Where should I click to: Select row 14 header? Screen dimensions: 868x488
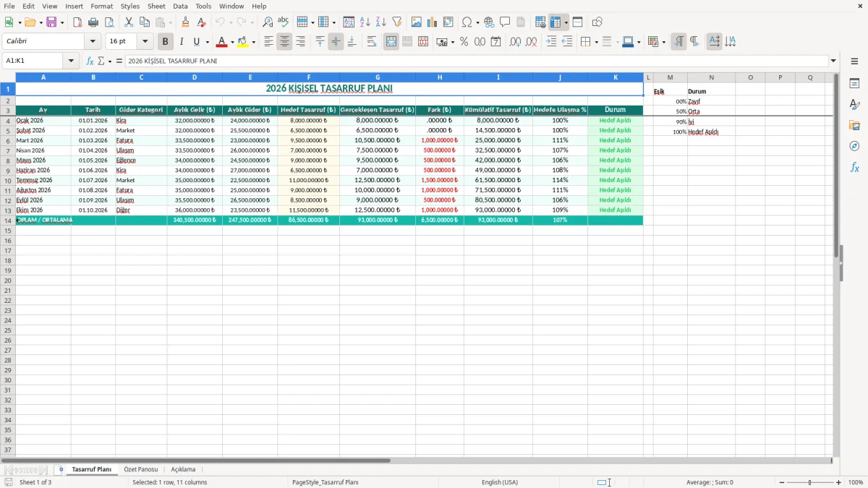8,220
